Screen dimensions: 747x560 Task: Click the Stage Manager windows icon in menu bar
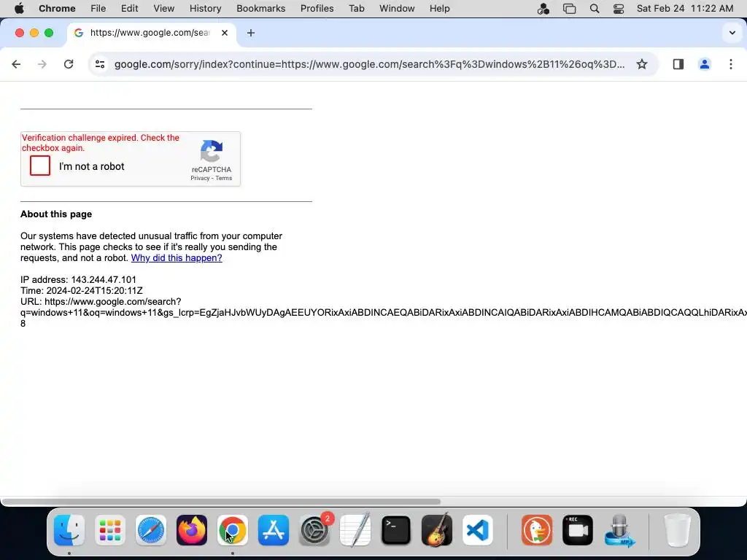(569, 9)
